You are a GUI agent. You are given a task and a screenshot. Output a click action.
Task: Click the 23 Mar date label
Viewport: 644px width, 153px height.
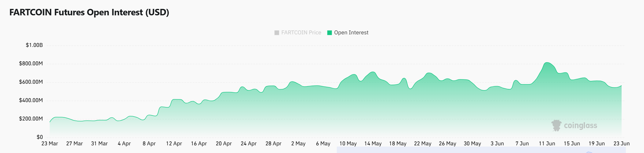[x=50, y=143]
